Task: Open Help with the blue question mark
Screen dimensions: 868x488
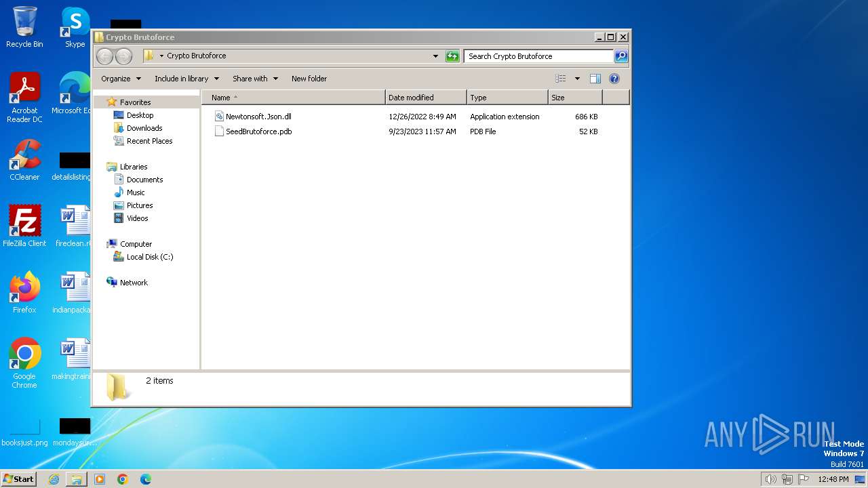Action: (x=614, y=79)
